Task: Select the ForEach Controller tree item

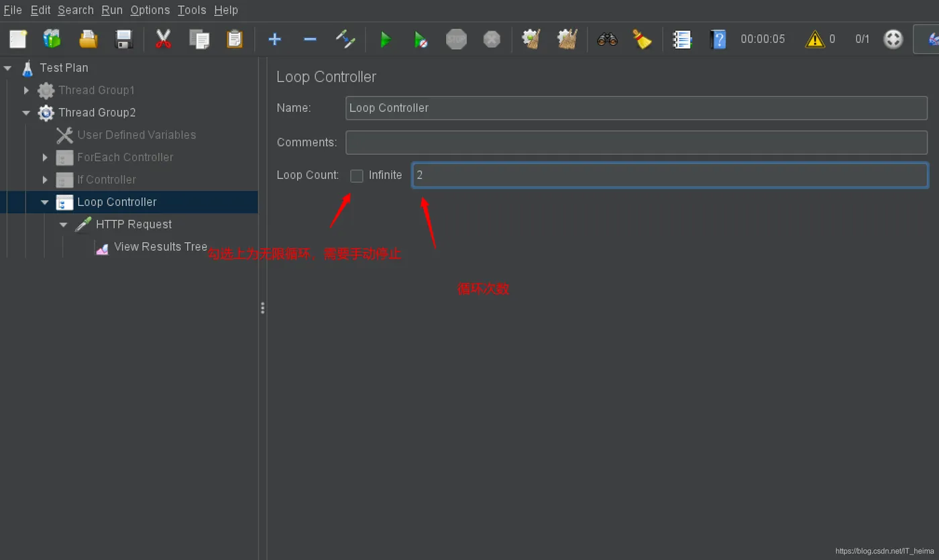Action: point(125,158)
